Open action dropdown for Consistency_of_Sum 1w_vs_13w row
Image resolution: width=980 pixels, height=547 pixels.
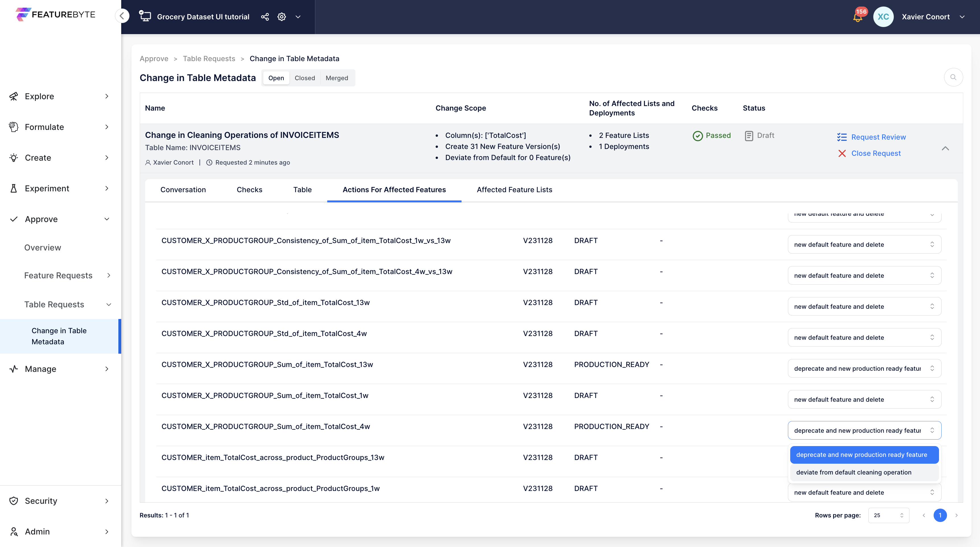(x=864, y=245)
